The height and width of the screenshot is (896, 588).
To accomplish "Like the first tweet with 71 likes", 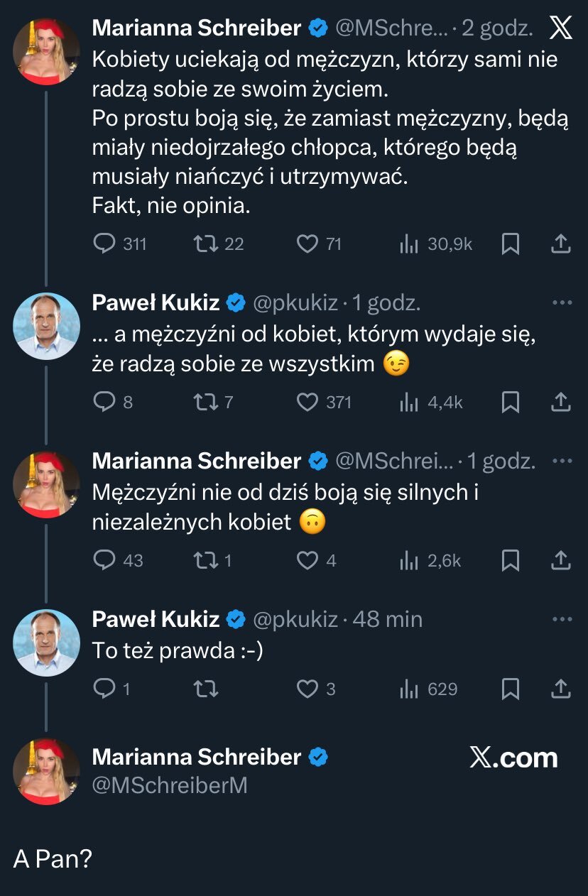I will [x=307, y=244].
